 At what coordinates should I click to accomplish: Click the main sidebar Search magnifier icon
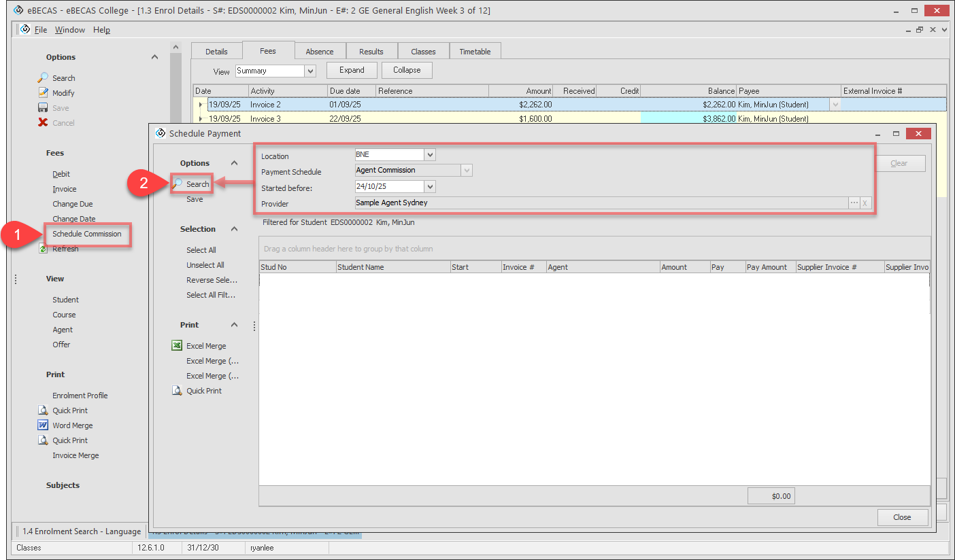point(43,78)
